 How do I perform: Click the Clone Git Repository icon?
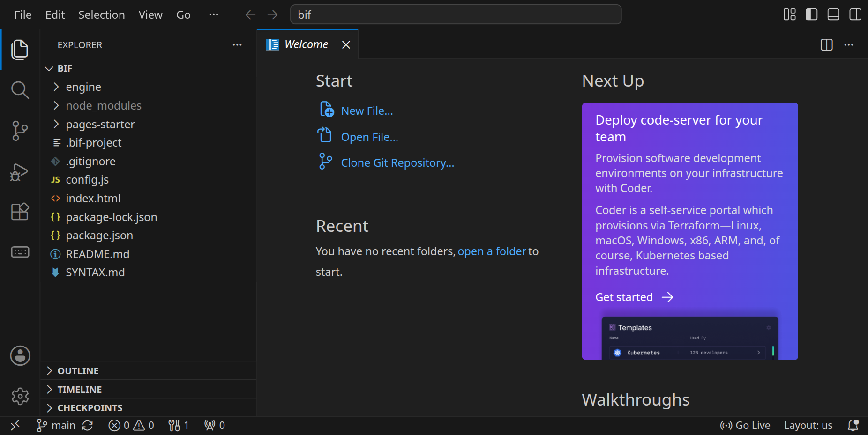coord(325,162)
